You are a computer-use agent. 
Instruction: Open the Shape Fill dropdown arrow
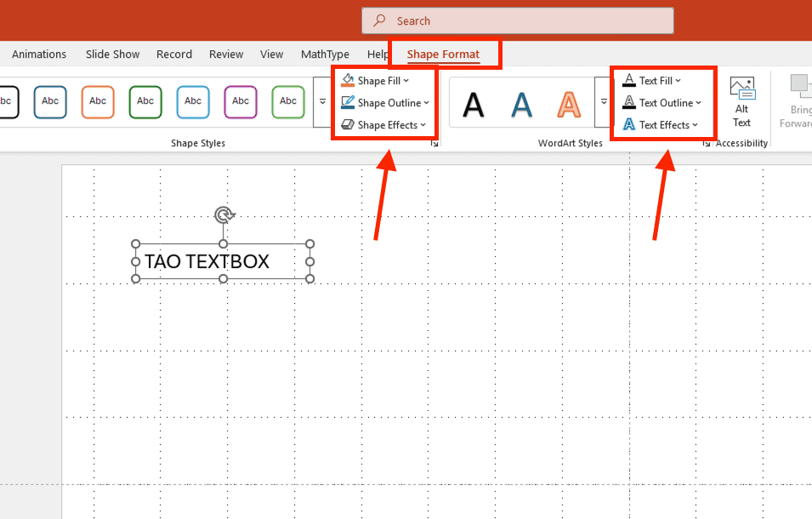click(406, 81)
